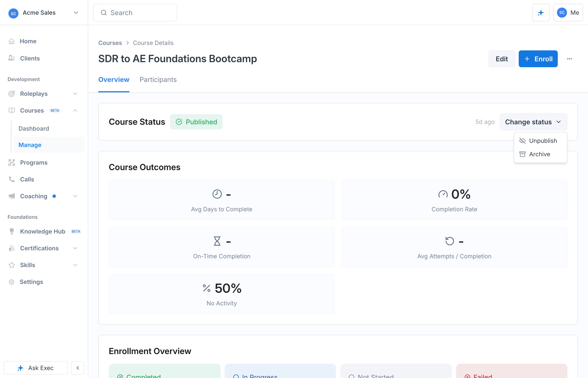Viewport: 588px width, 378px height.
Task: Select Unpublish from status menu
Action: coord(540,141)
